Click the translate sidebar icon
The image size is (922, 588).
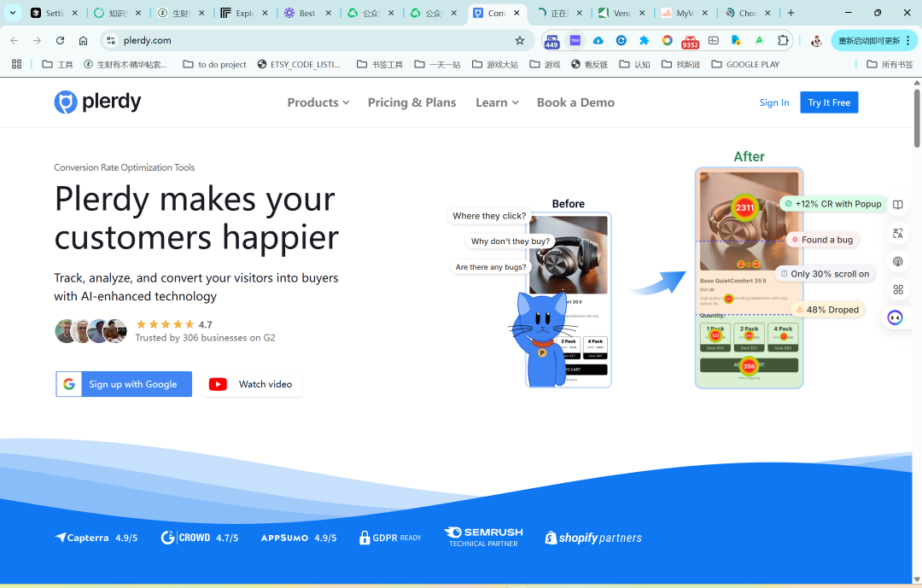coord(898,234)
